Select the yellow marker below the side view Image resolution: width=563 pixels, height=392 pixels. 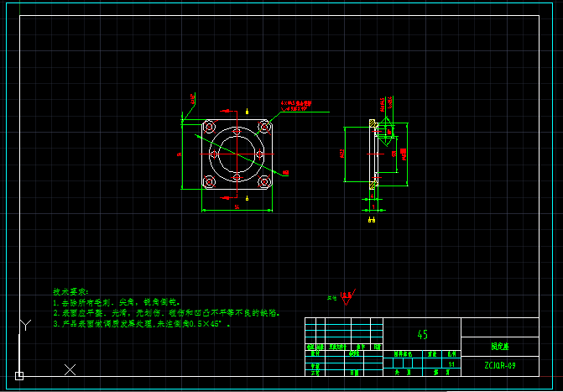pos(372,220)
